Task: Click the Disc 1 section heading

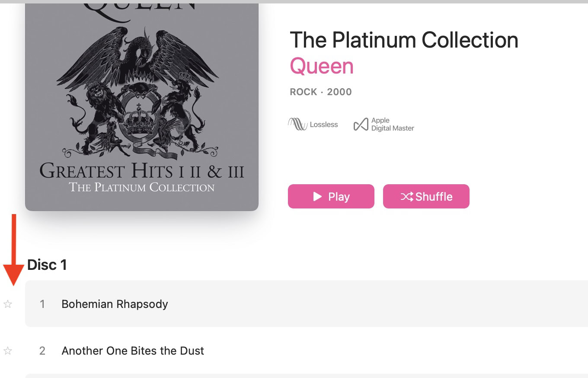Action: click(x=47, y=265)
